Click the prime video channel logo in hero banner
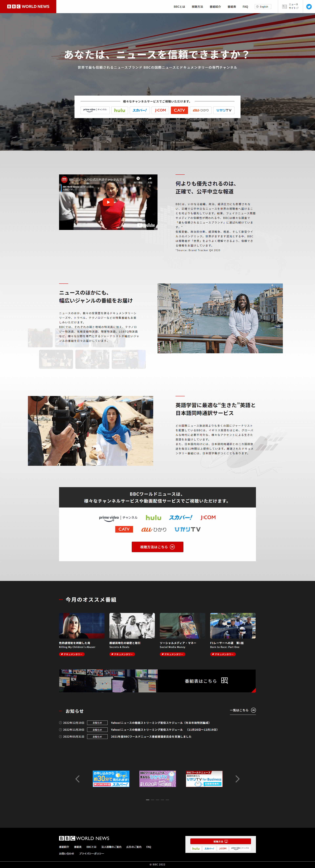This screenshot has width=315, height=868. point(95,110)
